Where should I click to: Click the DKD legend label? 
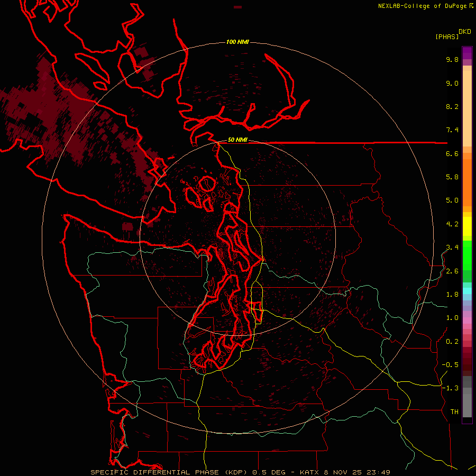click(465, 32)
